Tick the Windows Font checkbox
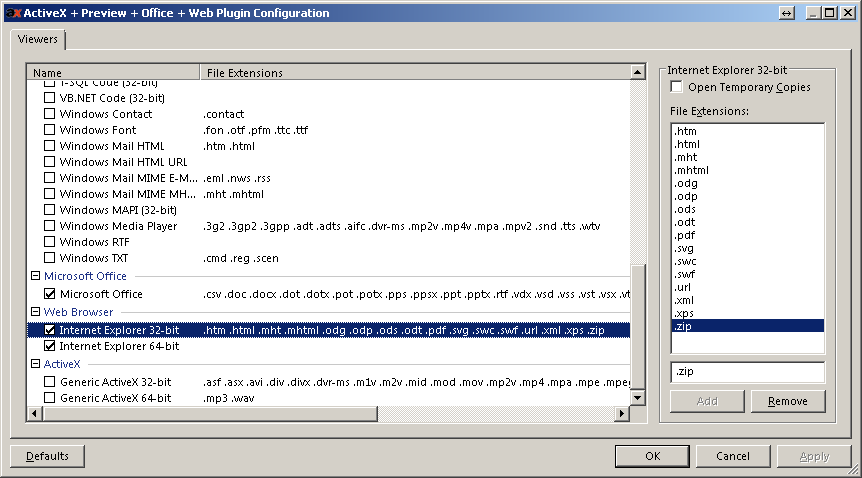862x478 pixels. tap(49, 130)
